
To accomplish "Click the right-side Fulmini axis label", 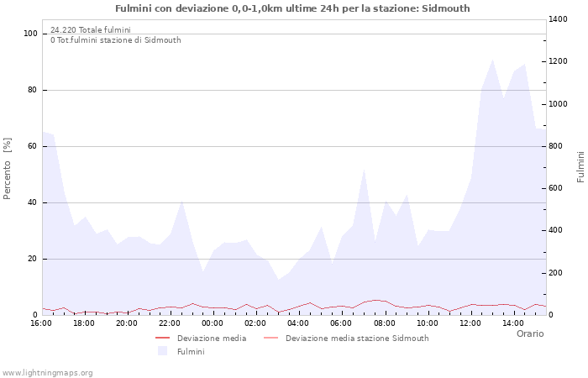I will coord(580,166).
